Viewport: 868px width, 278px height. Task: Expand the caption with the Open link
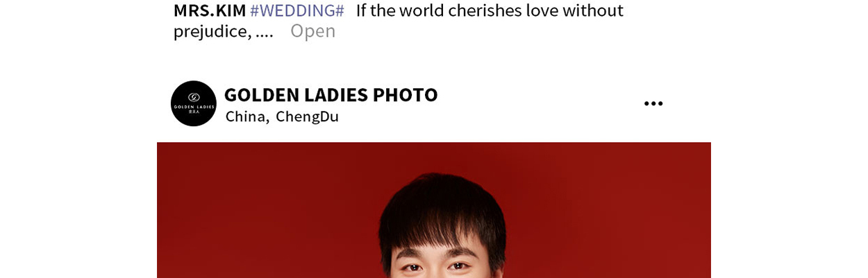(x=312, y=31)
